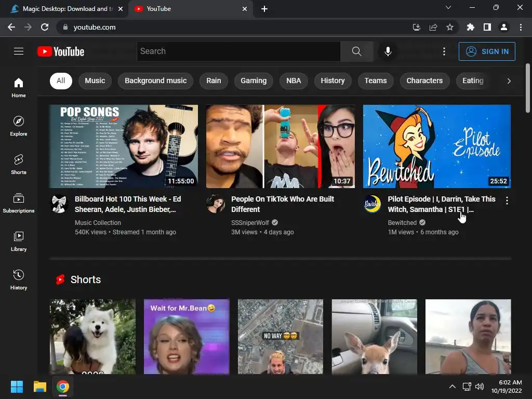This screenshot has height=399, width=532.
Task: Share this page icon in address bar
Action: (x=433, y=27)
